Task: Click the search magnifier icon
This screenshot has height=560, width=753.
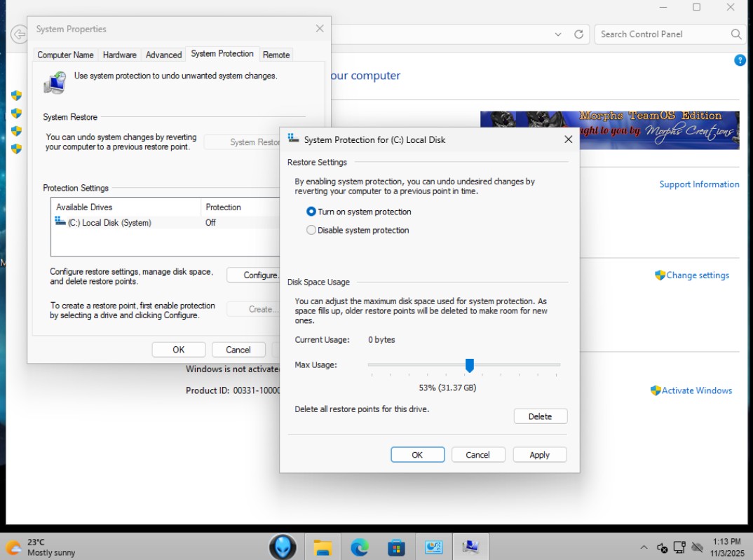Action: (x=735, y=34)
